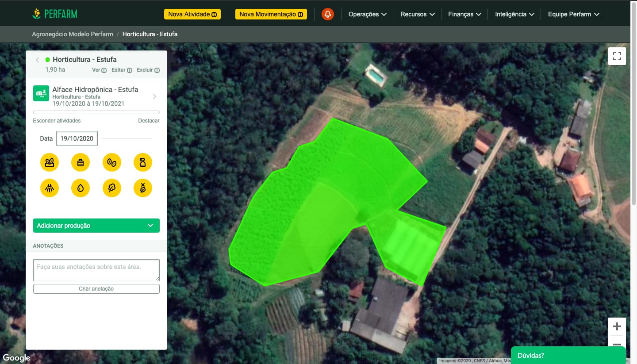Click the plant box activity icon

(x=50, y=162)
